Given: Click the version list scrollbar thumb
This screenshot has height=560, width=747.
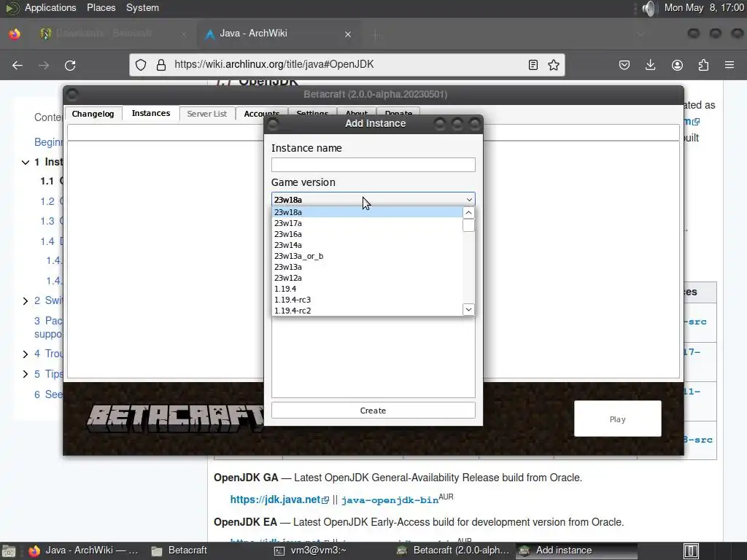Looking at the screenshot, I should coord(468,225).
